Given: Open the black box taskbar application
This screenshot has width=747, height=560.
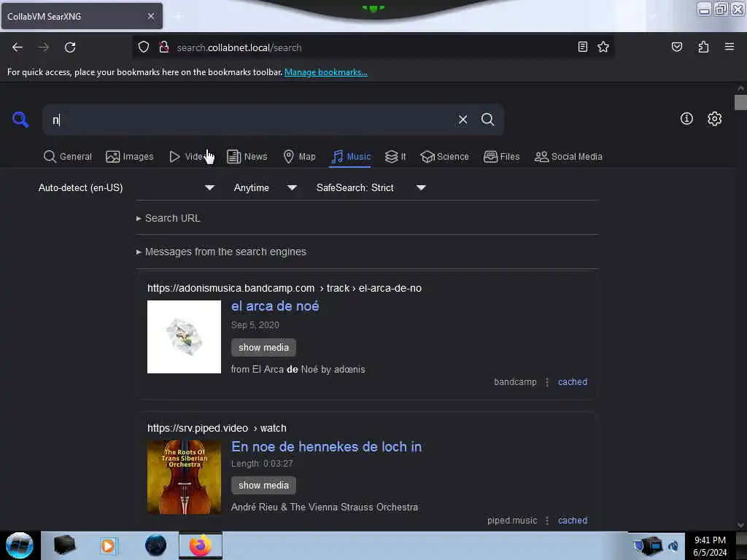Looking at the screenshot, I should (x=64, y=545).
